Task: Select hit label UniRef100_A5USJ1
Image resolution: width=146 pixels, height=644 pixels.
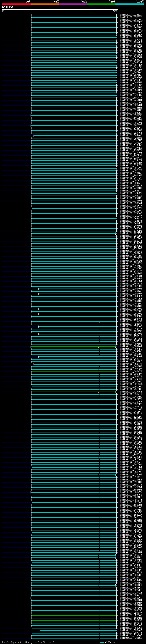Action: pyautogui.click(x=131, y=337)
